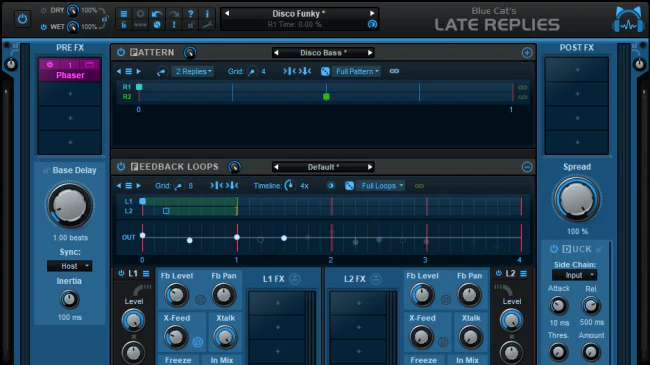Click the L1 Freeze button
The width and height of the screenshot is (650, 365).
(x=178, y=360)
